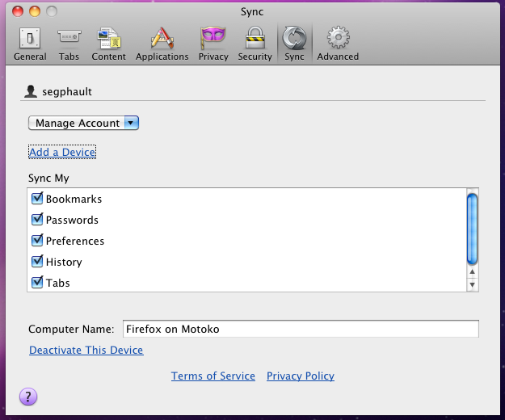Viewport: 505px width, 420px height.
Task: Toggle the Tabs sync checkbox in list
Action: pos(37,282)
